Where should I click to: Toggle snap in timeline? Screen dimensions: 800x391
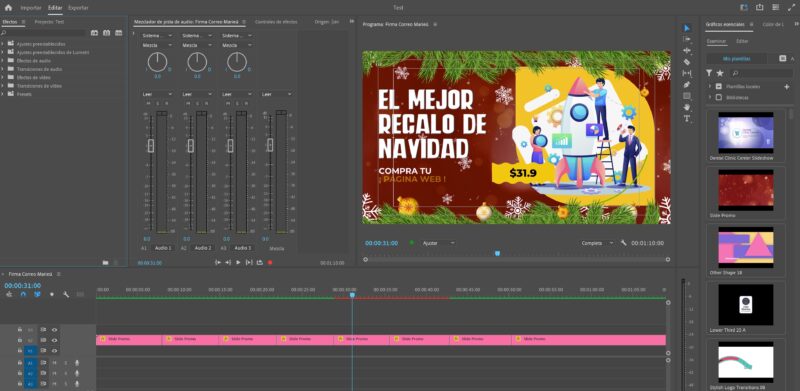(23, 295)
